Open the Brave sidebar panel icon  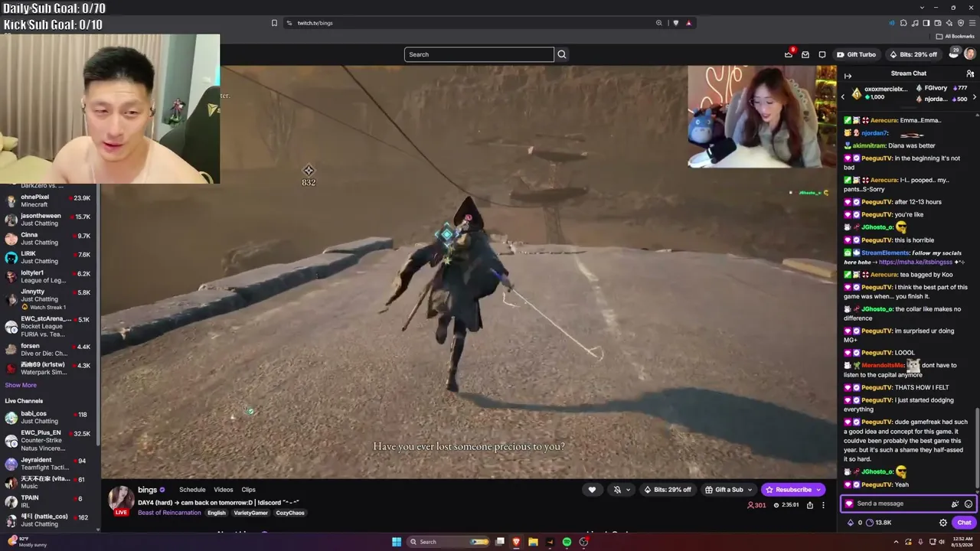tap(926, 23)
